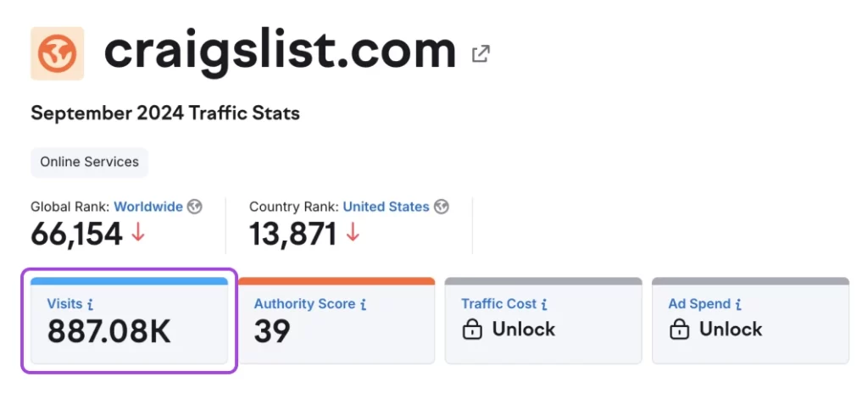The width and height of the screenshot is (868, 393).
Task: Unlock the Ad Spend metric
Action: point(730,329)
